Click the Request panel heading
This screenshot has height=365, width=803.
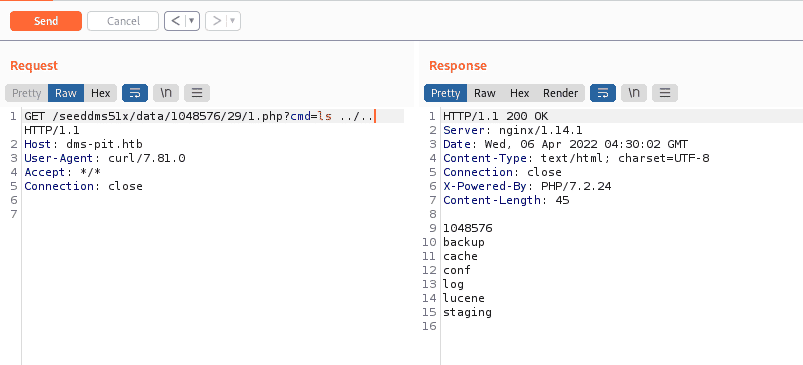34,66
